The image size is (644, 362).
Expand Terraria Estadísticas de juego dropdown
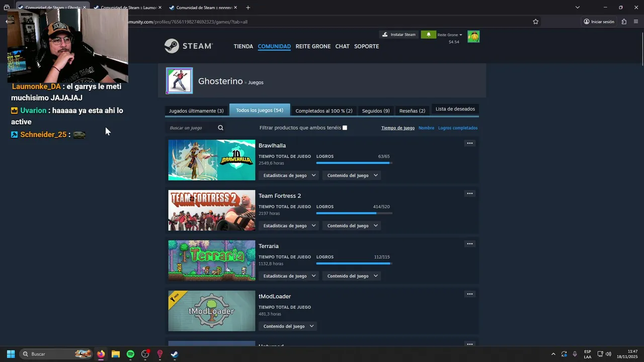[289, 276]
